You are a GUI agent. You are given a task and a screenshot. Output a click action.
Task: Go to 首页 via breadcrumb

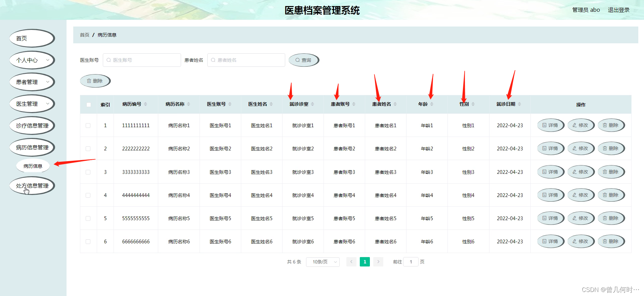[x=85, y=35]
